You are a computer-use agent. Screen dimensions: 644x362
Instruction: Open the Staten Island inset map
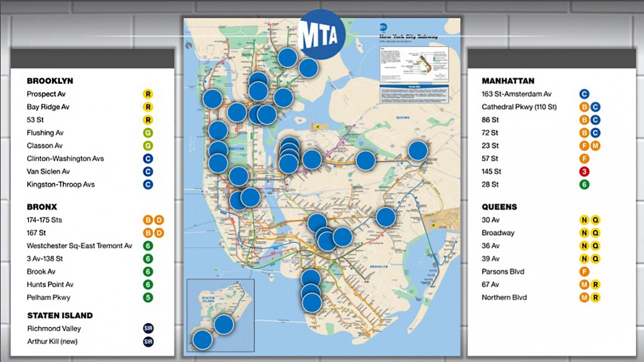tap(220, 315)
